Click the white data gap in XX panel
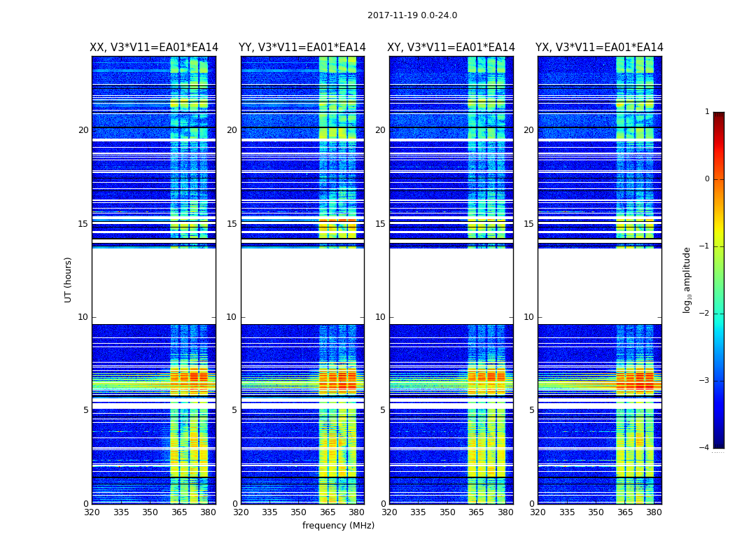 point(153,286)
